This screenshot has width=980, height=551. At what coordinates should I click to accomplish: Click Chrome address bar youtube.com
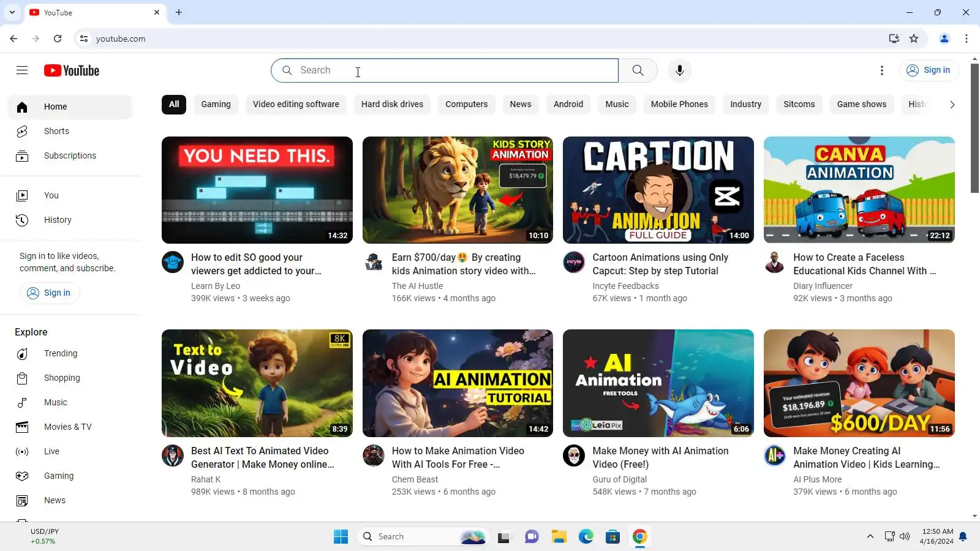(x=121, y=39)
